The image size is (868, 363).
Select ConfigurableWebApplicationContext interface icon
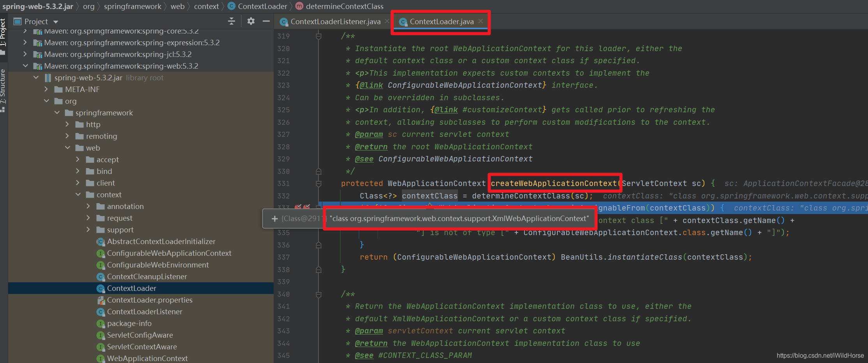pos(101,253)
